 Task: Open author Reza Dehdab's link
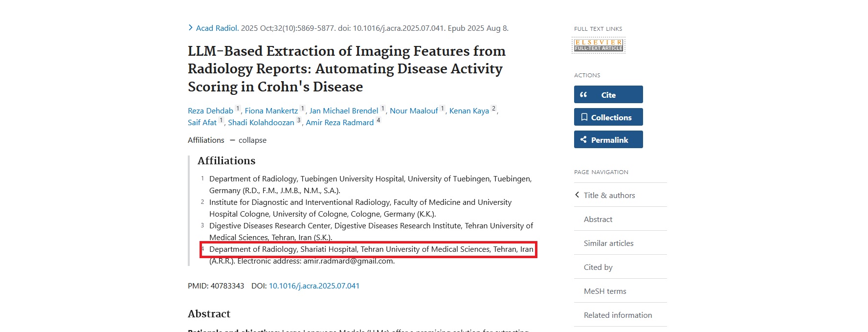210,111
